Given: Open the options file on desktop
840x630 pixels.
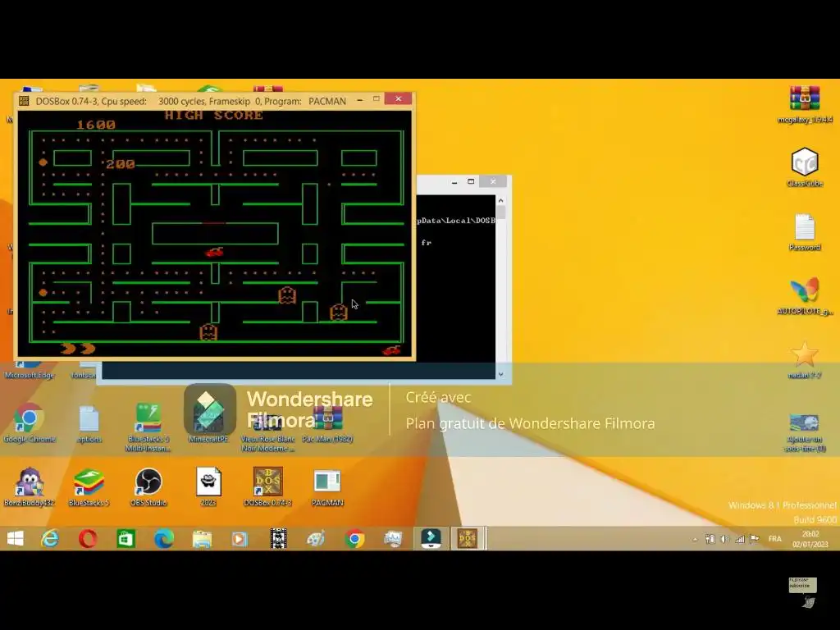Looking at the screenshot, I should click(89, 423).
